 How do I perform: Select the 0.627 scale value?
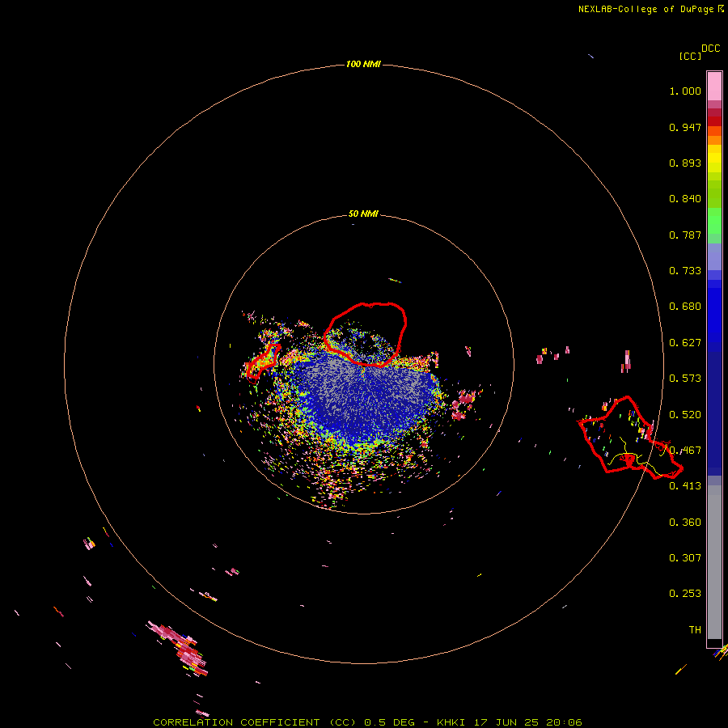(x=685, y=343)
